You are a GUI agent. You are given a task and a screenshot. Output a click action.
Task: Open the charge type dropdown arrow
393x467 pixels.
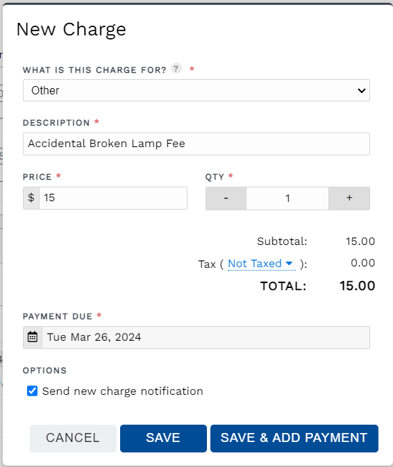pos(361,90)
